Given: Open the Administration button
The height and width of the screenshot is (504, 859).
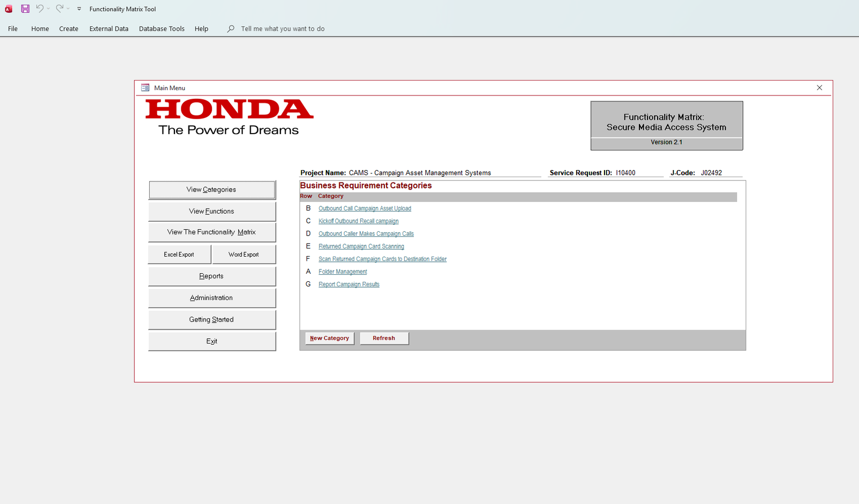Looking at the screenshot, I should 212,298.
